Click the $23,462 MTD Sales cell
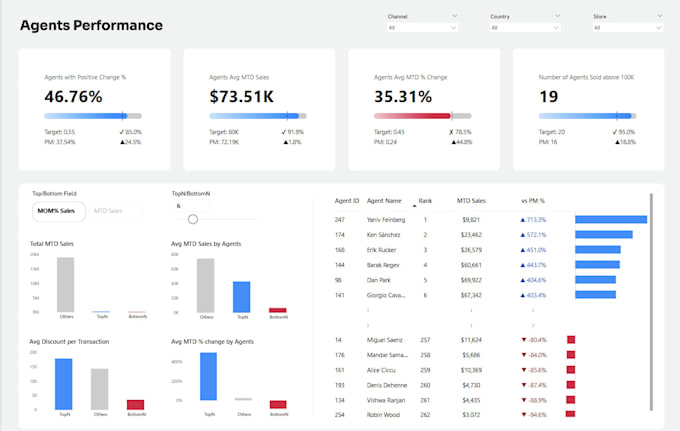 [x=471, y=235]
